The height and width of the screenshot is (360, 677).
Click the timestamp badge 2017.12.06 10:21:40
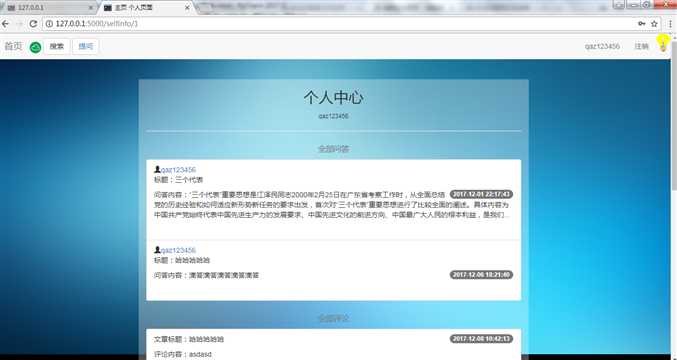pos(481,275)
